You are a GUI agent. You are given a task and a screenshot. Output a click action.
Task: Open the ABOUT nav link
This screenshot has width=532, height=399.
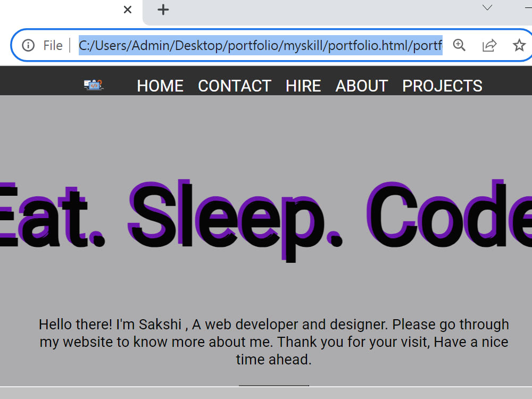click(x=362, y=86)
